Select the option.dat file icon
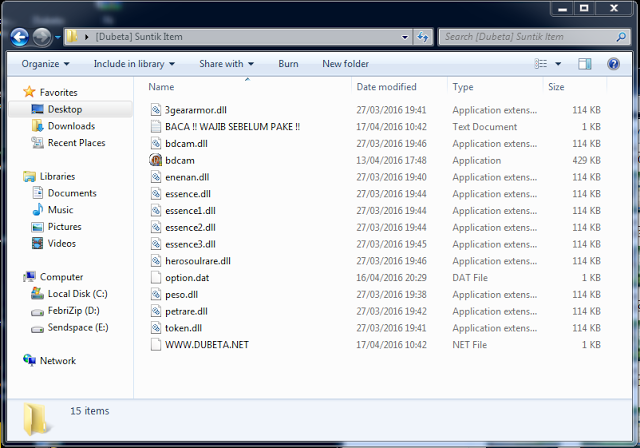 pos(156,277)
